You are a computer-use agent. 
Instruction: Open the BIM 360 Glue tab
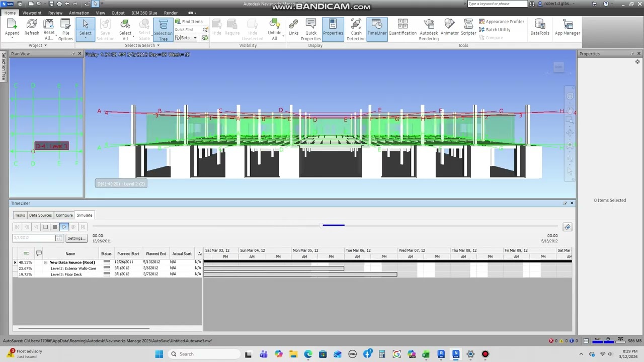144,13
